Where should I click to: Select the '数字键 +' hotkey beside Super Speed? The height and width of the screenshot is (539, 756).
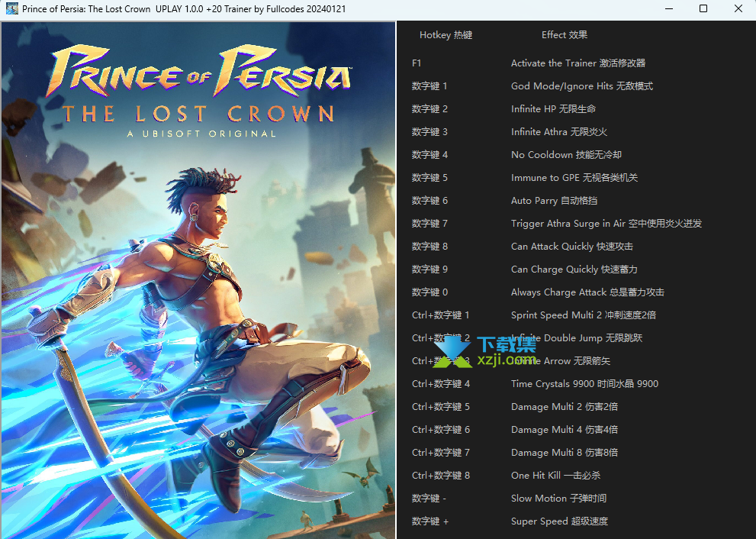pyautogui.click(x=430, y=521)
